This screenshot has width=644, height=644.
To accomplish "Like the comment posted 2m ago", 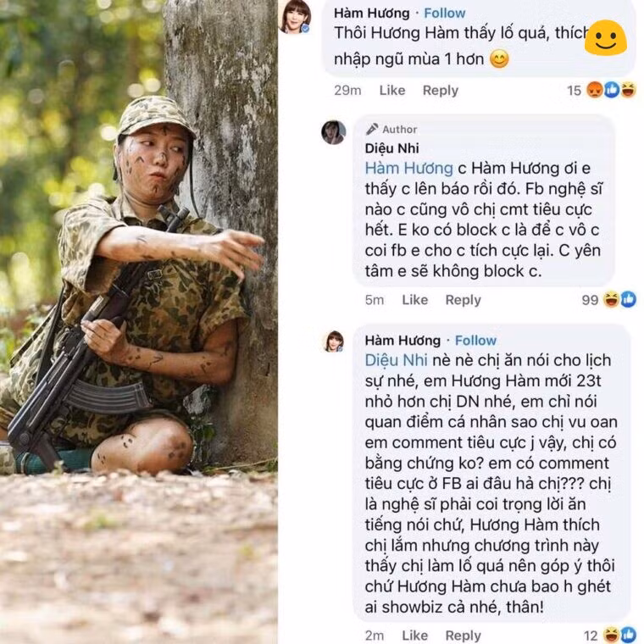I will [414, 636].
